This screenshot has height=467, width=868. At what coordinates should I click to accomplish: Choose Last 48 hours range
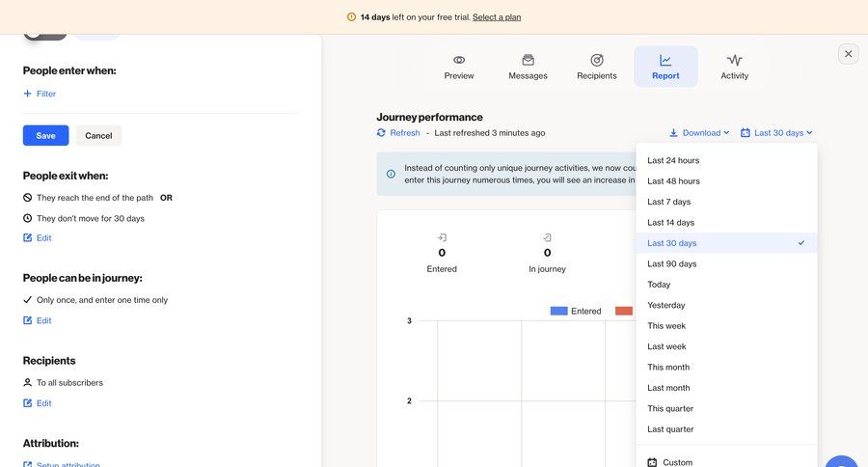point(726,180)
